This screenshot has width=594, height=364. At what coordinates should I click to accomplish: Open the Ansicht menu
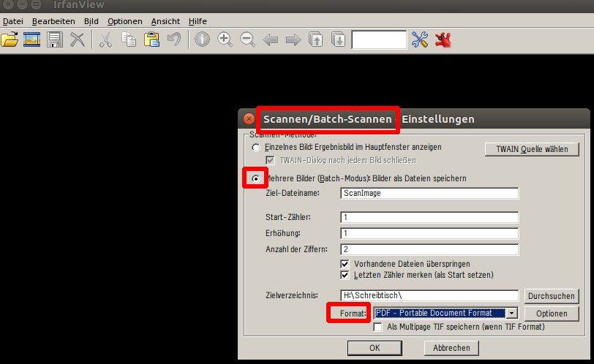click(165, 21)
